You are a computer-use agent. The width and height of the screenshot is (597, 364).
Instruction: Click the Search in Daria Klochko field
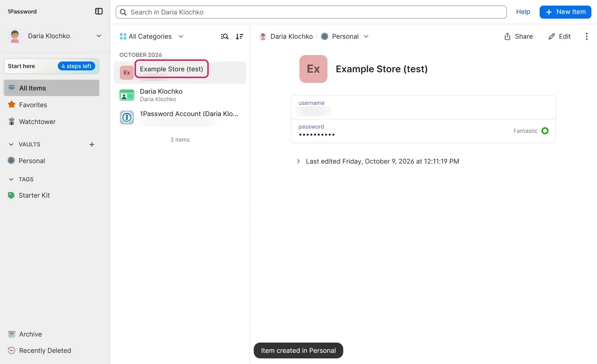click(311, 12)
